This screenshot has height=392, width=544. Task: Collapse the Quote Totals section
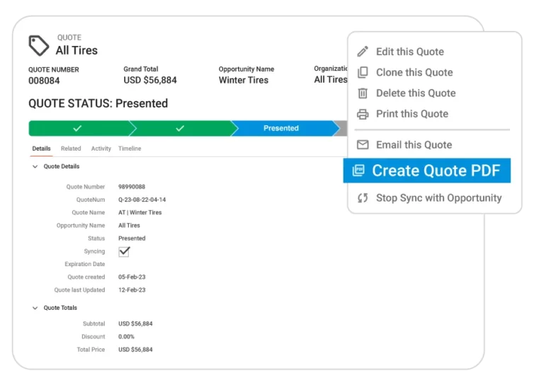(35, 309)
